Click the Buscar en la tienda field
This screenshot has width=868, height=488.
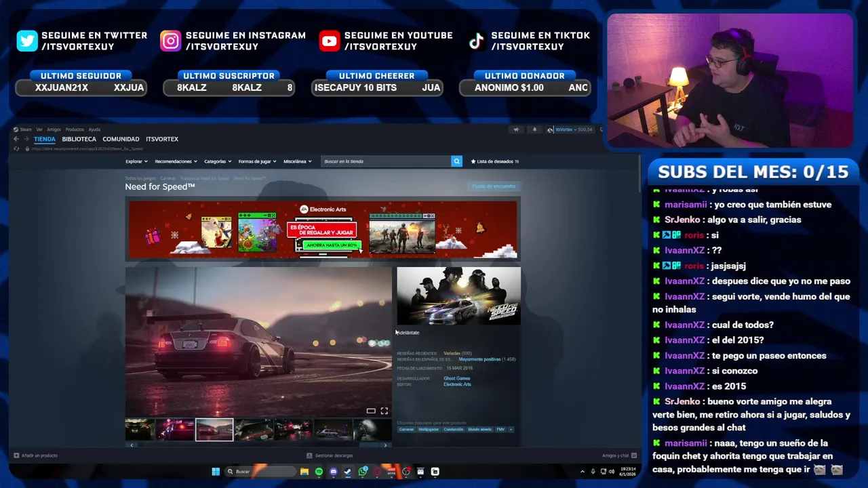pyautogui.click(x=386, y=161)
